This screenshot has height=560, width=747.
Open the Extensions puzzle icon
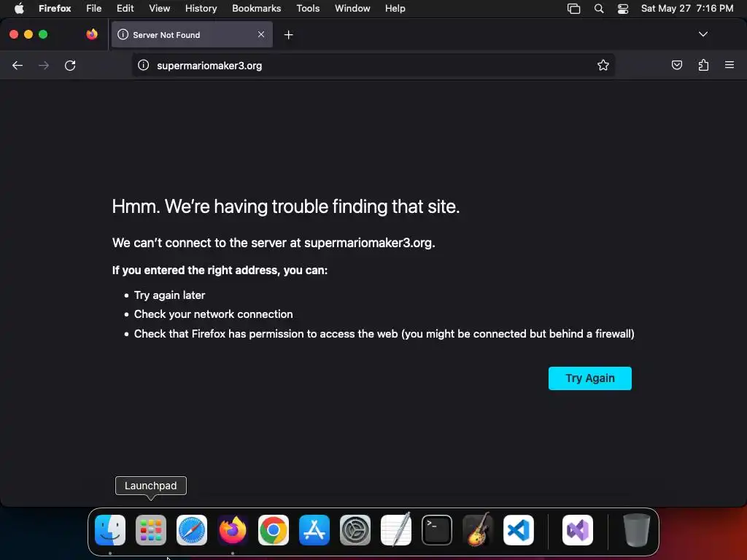click(x=703, y=65)
